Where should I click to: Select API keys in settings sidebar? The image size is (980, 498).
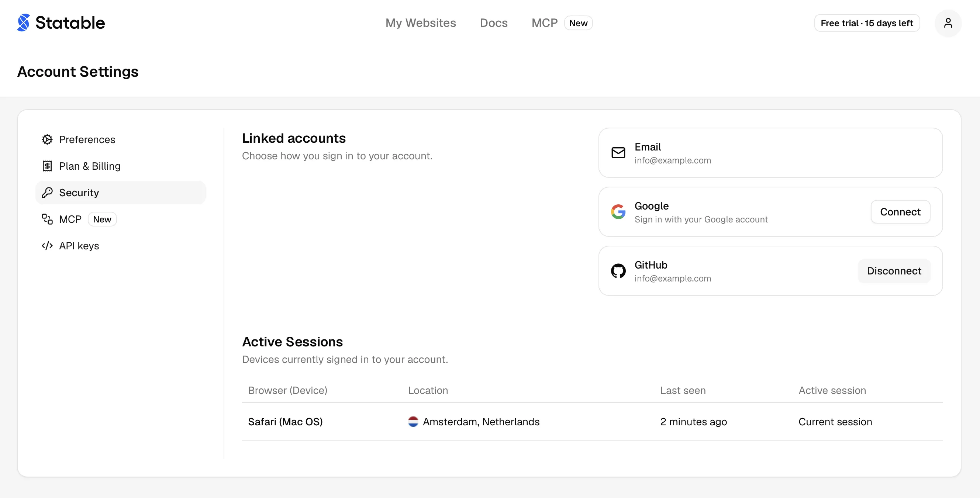tap(121, 246)
